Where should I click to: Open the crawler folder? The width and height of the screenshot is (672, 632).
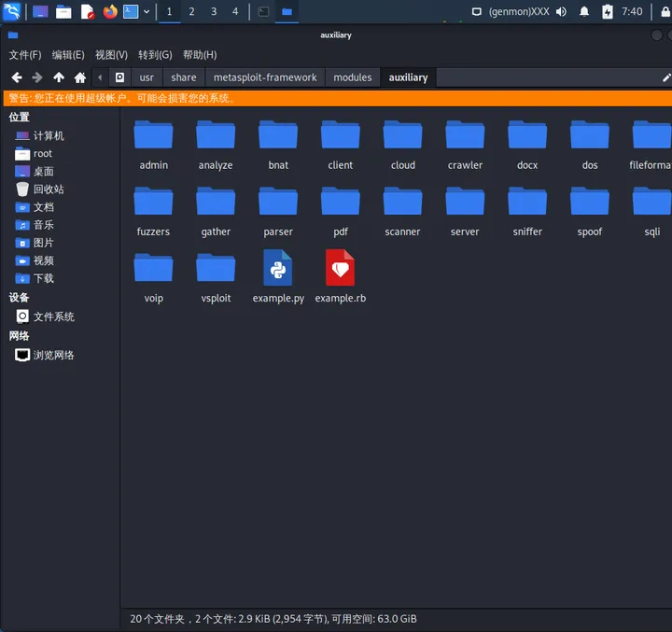click(465, 145)
